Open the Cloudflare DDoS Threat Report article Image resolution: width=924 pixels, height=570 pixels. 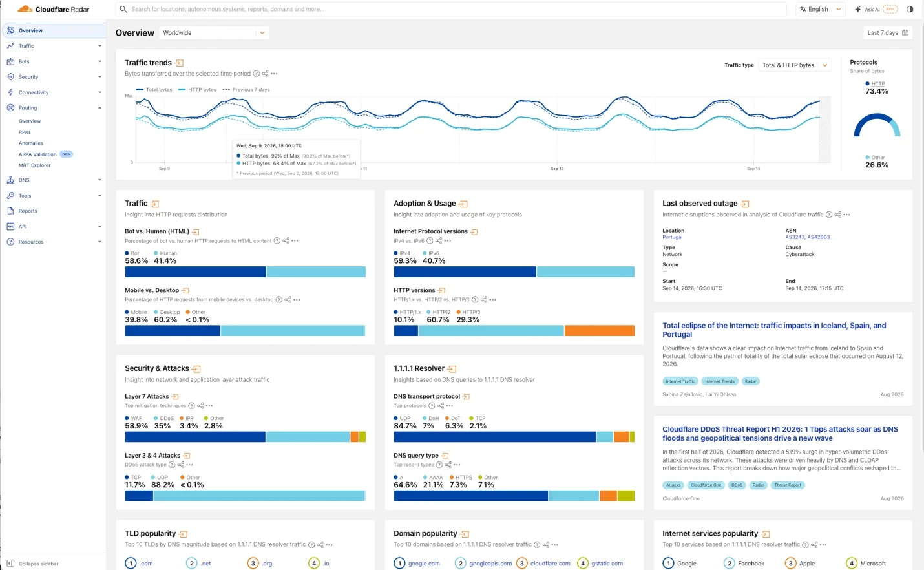[x=780, y=434]
